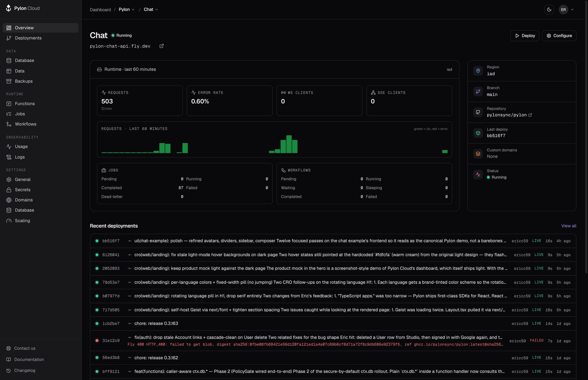
Task: Click the Logs icon in sidebar
Action: (9, 157)
